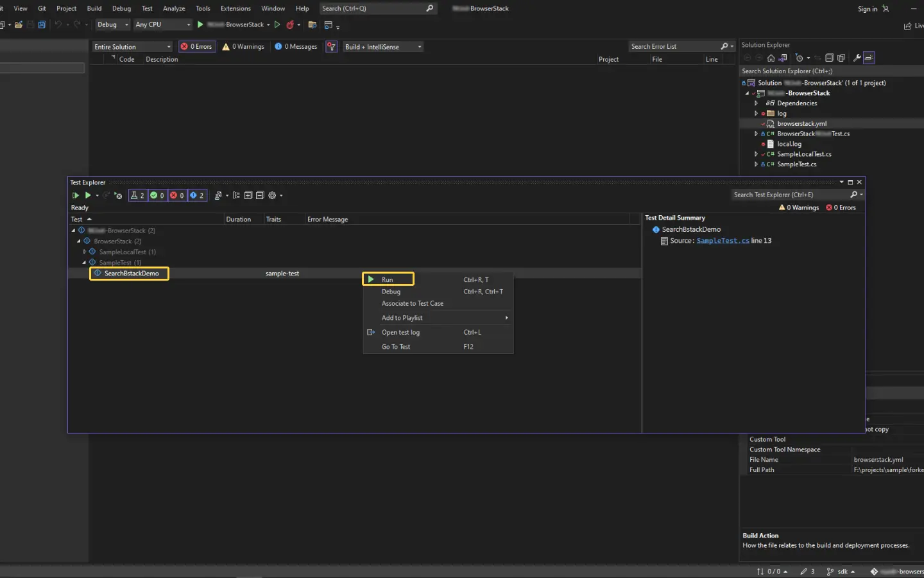Select Run from the context menu
The image size is (924, 578).
click(388, 279)
